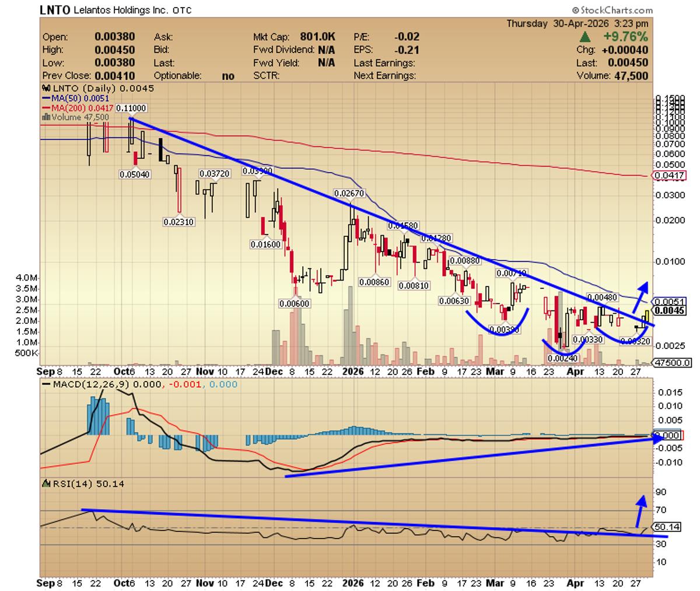Screen dimensions: 700x591
Task: Click the +9.76% change percentage
Action: tap(625, 37)
